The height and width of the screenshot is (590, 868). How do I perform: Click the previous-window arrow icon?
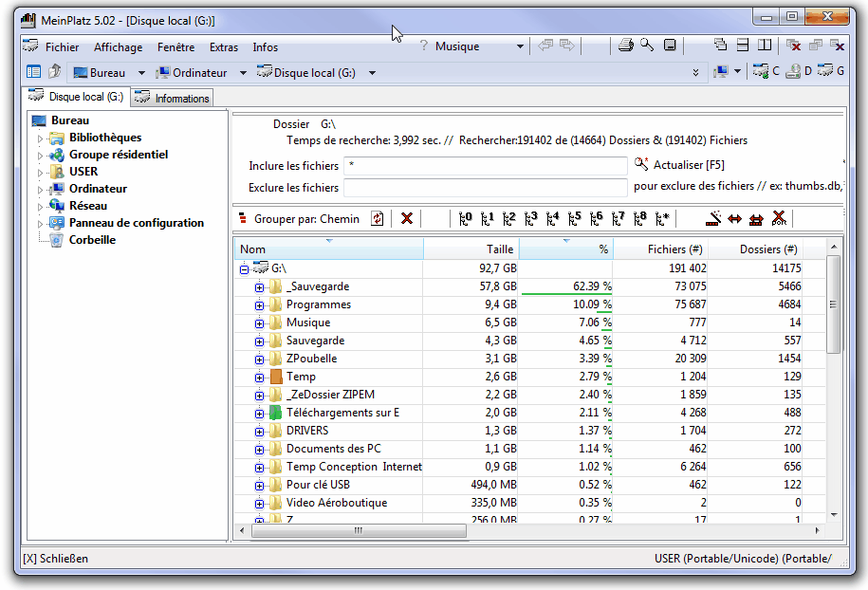click(x=545, y=46)
